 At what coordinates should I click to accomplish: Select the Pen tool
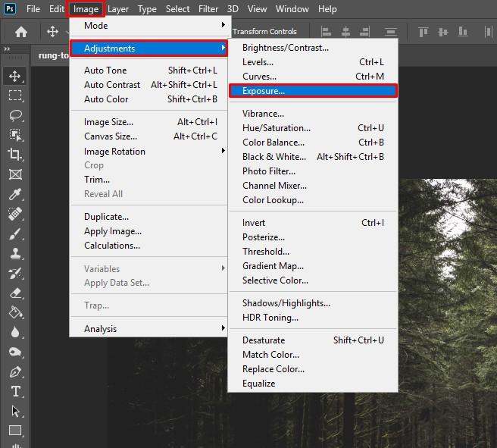(x=15, y=372)
